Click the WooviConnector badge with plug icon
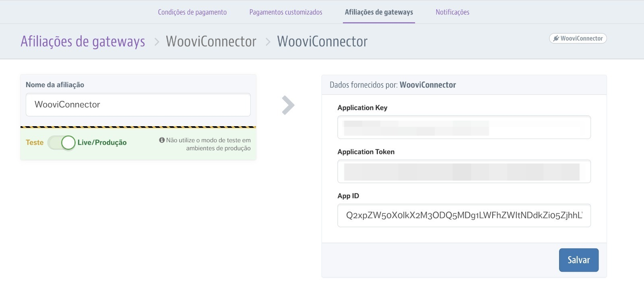Viewport: 644px width, 297px height. [x=578, y=39]
